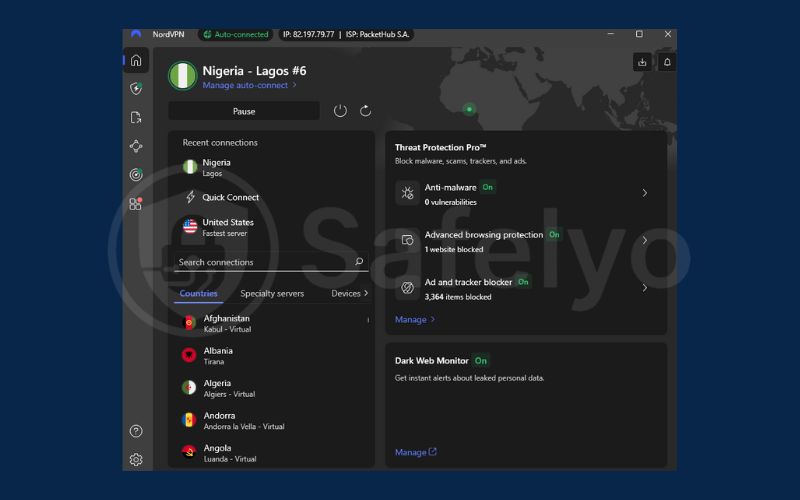Open the Home icon in the sidebar

[136, 60]
